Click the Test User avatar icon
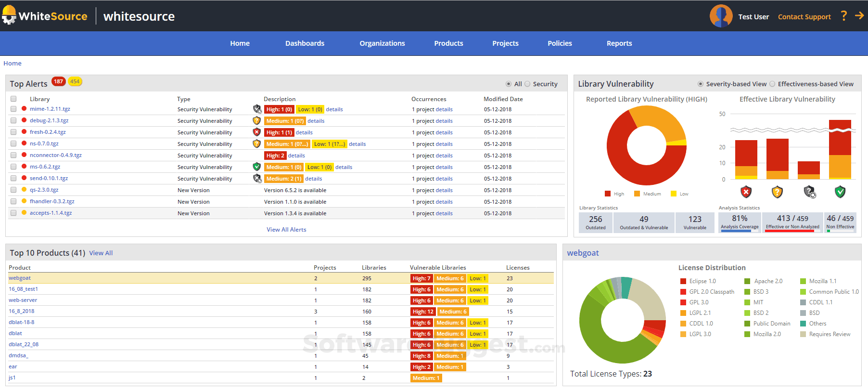Viewport: 868px width, 391px height. coord(721,16)
